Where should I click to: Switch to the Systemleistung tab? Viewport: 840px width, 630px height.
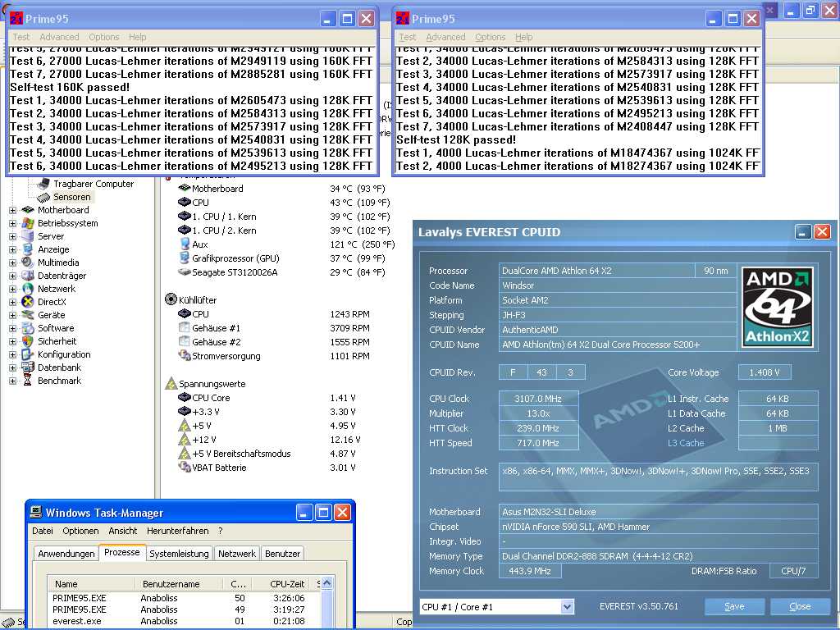point(179,554)
